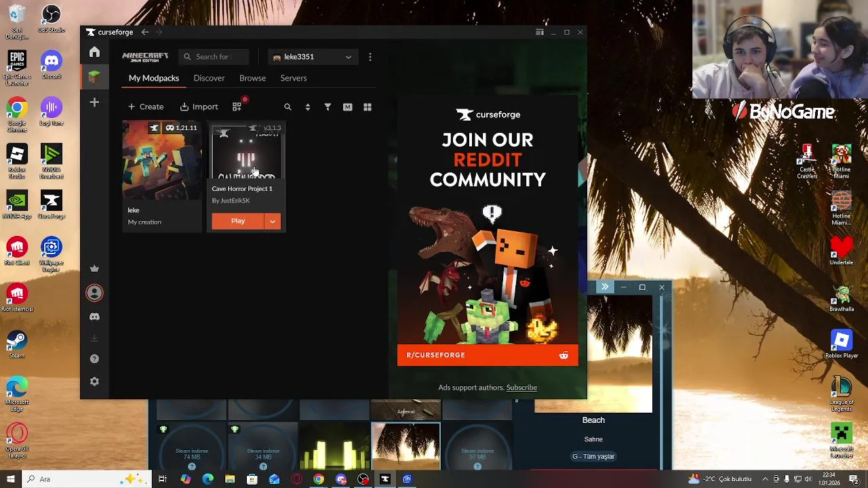This screenshot has width=868, height=488.
Task: Open Cave Horror Project 1 thumbnail
Action: pos(246,151)
